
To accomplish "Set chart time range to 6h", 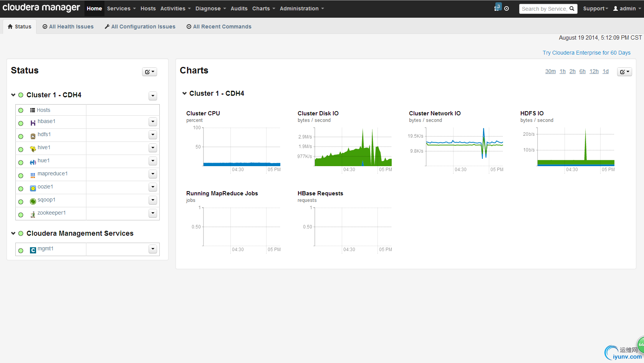I will coord(583,71).
